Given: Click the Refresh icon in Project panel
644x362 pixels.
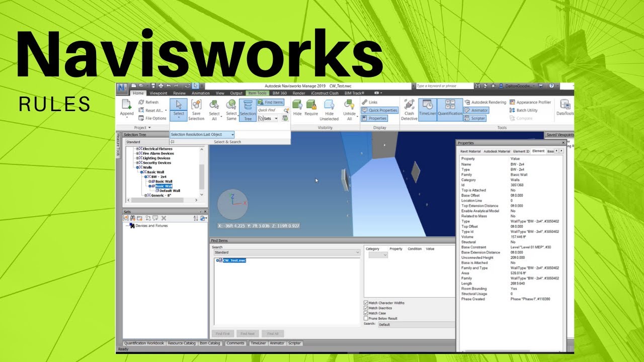Looking at the screenshot, I should pos(141,102).
